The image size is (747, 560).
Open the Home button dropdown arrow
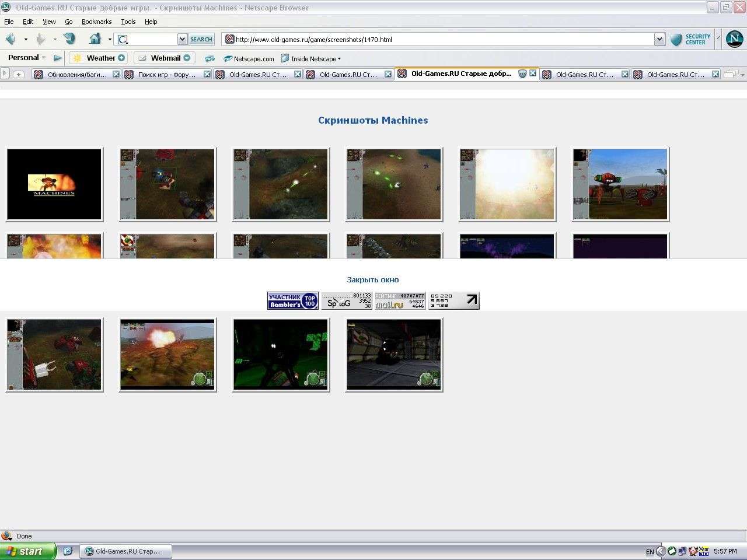pyautogui.click(x=110, y=40)
